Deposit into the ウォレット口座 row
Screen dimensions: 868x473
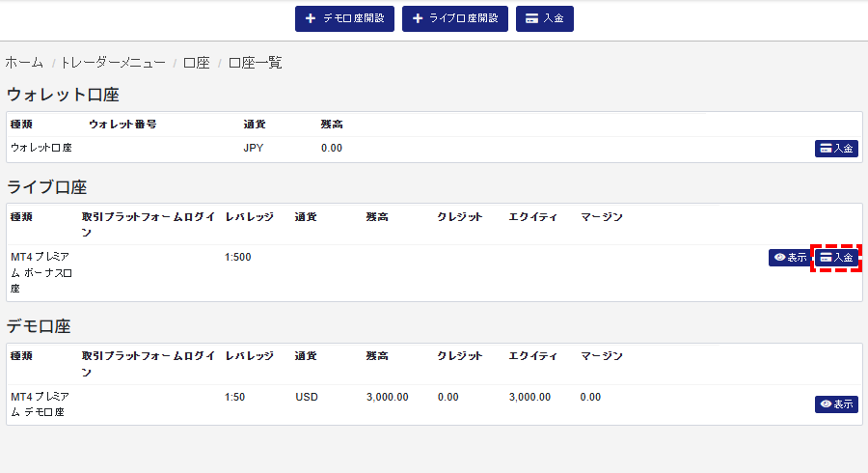click(x=836, y=149)
